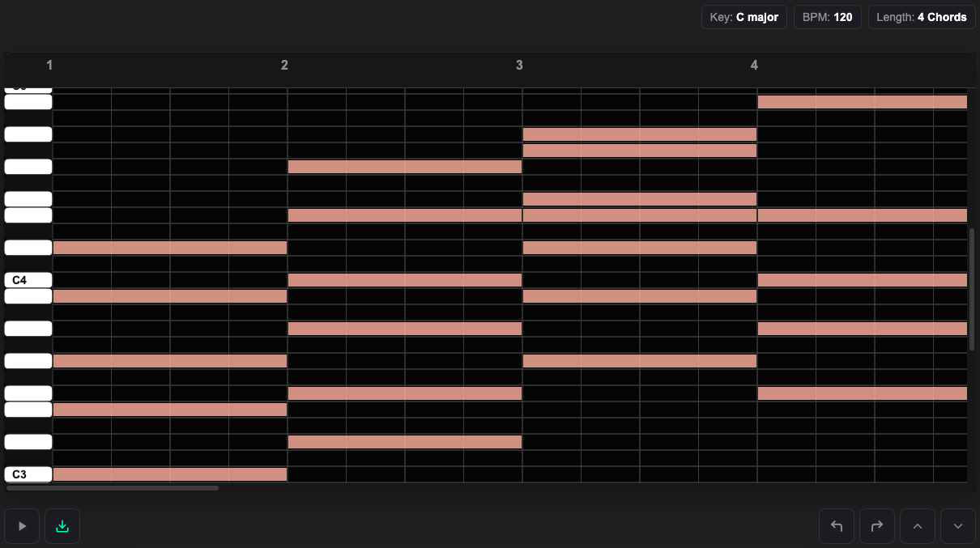This screenshot has width=980, height=548.
Task: Change the BPM: 120 setting
Action: click(827, 17)
